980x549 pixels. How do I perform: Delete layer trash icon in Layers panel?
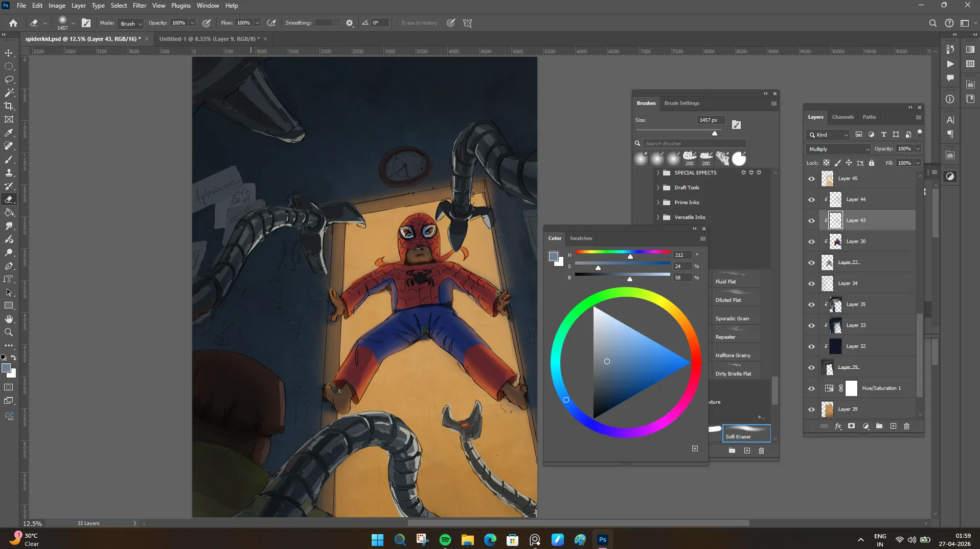(x=906, y=426)
